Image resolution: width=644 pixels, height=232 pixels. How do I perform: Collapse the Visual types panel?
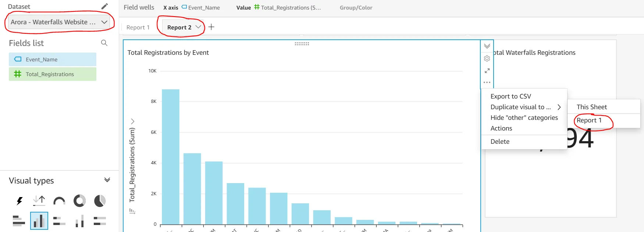[x=107, y=180]
